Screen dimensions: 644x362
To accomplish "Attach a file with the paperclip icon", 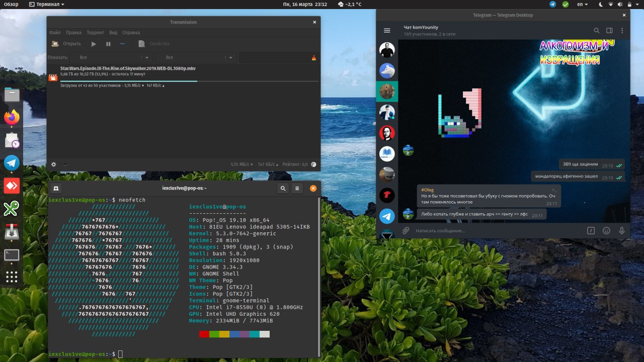I will click(x=406, y=230).
